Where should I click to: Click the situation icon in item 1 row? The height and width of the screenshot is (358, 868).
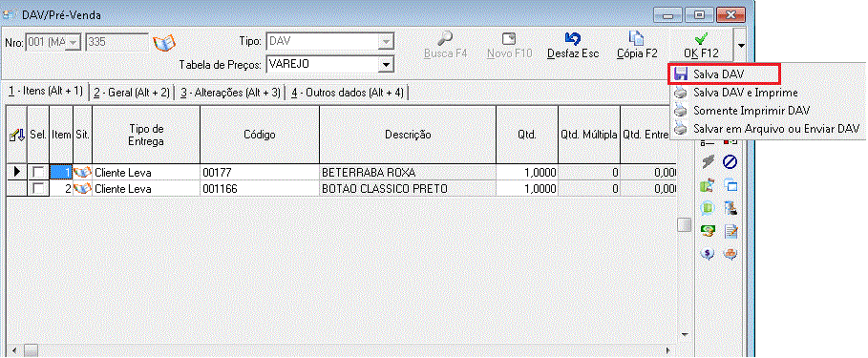(x=82, y=173)
